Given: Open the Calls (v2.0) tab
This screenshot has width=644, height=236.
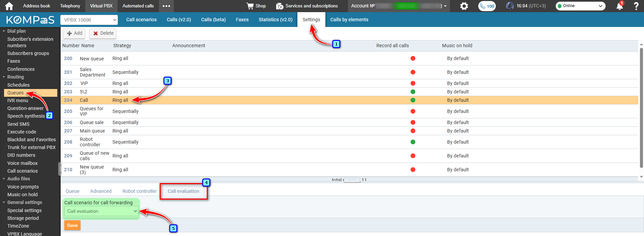Looking at the screenshot, I should pos(179,20).
